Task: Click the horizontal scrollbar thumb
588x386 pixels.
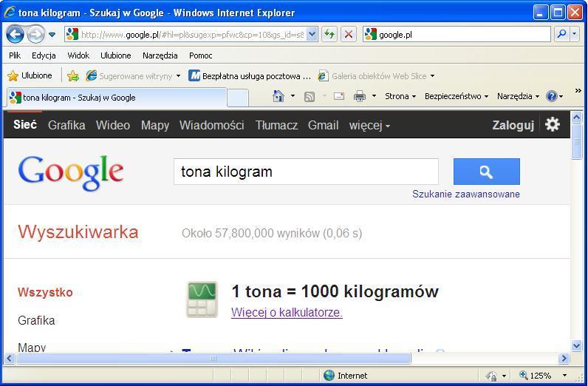Action: [213, 359]
